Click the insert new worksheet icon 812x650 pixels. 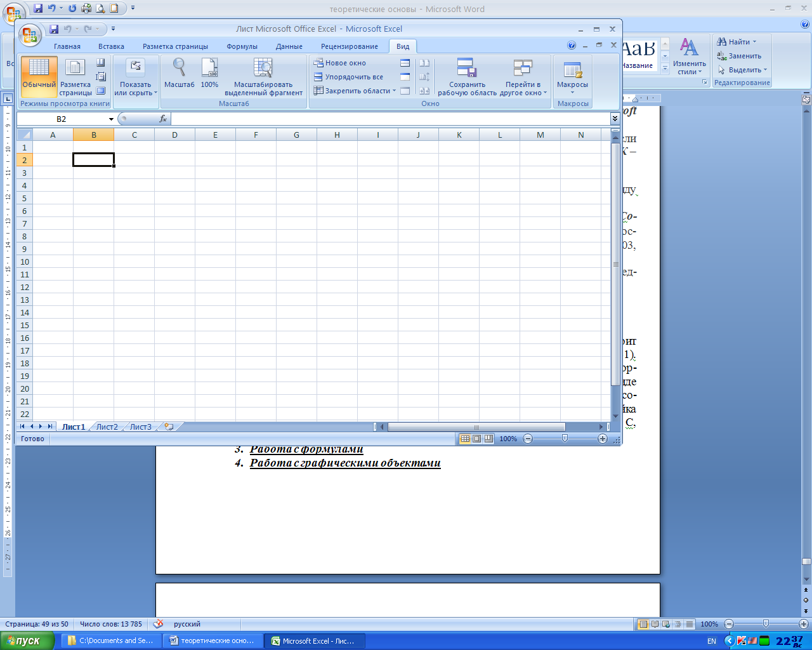169,427
